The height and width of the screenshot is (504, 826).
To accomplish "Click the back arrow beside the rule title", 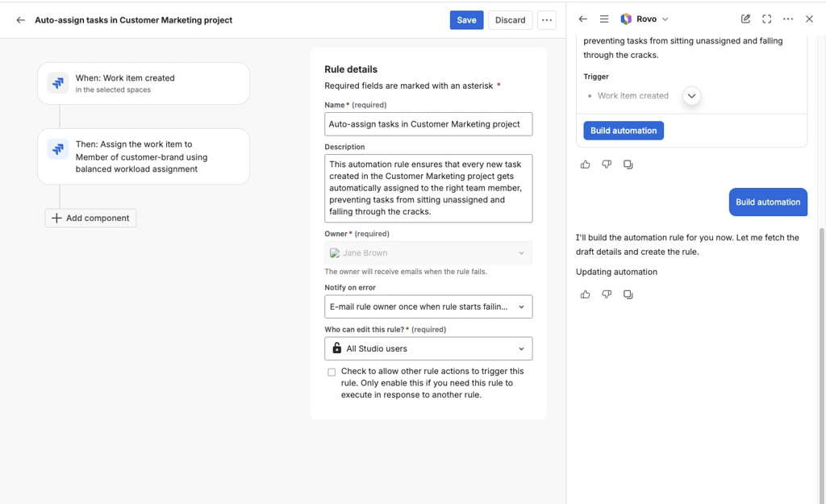I will tap(19, 19).
